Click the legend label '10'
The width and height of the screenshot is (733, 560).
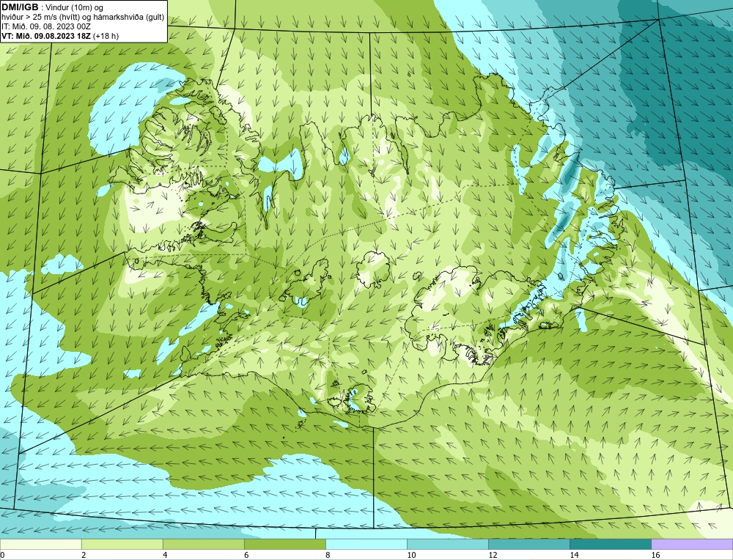[411, 556]
